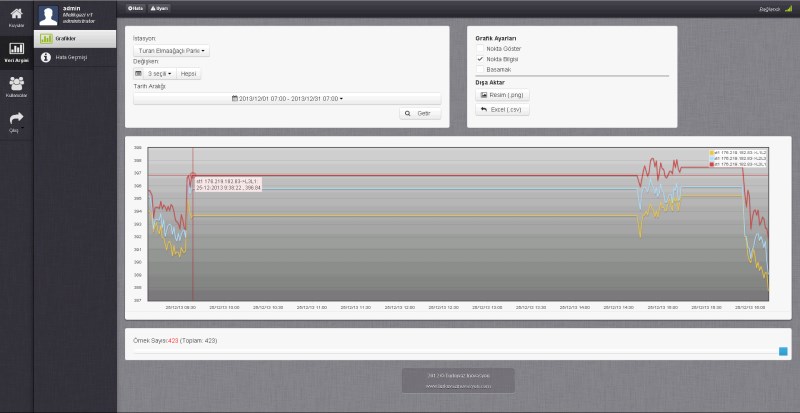Enable the Basamak checkbox
This screenshot has width=800, height=413.
pyautogui.click(x=480, y=69)
